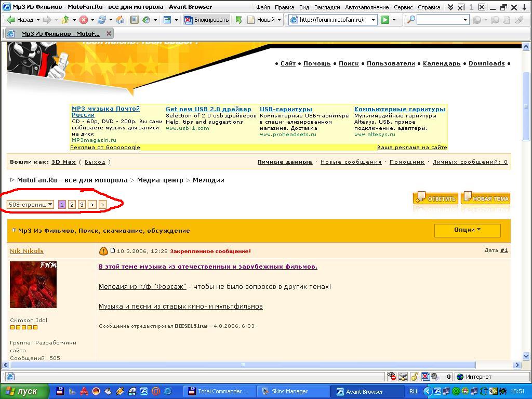Image resolution: width=532 pixels, height=399 pixels.
Task: Click the Блокировать popup blocker button
Action: click(206, 20)
